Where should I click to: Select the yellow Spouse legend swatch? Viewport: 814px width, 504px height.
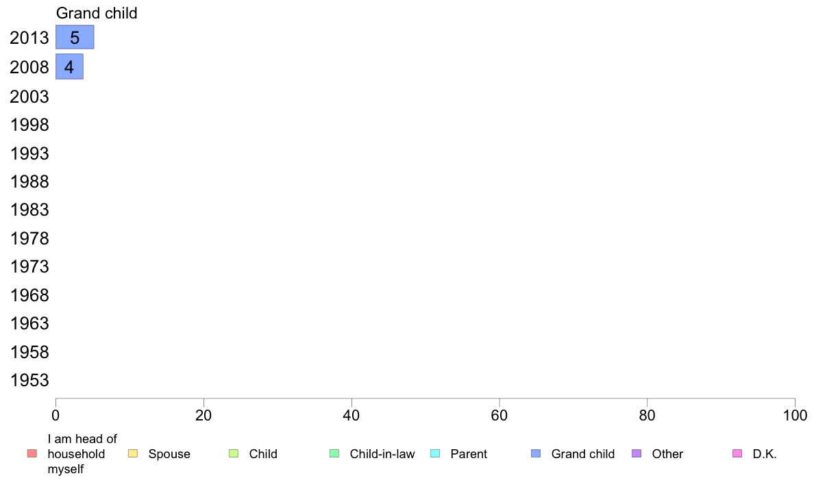click(133, 453)
